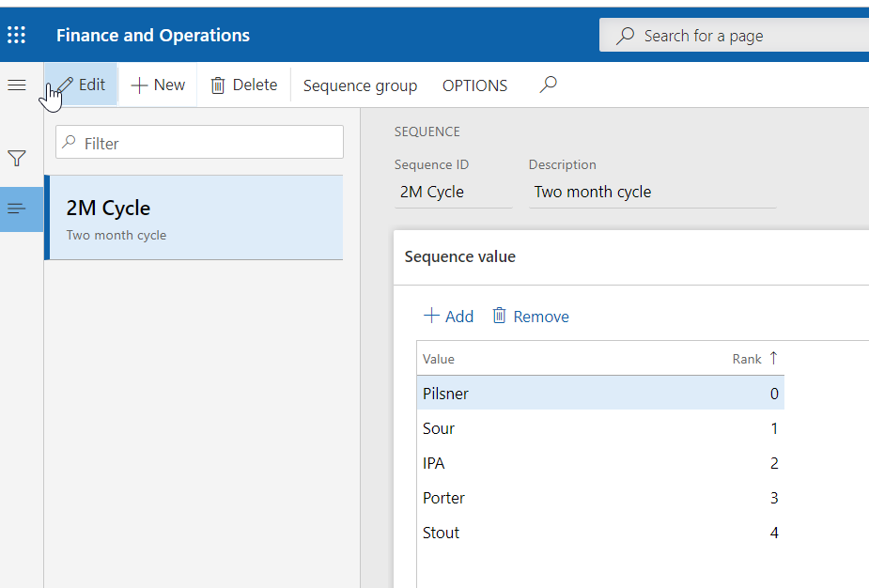Open the OPTIONS tab
Image resolution: width=869 pixels, height=588 pixels.
pos(474,85)
